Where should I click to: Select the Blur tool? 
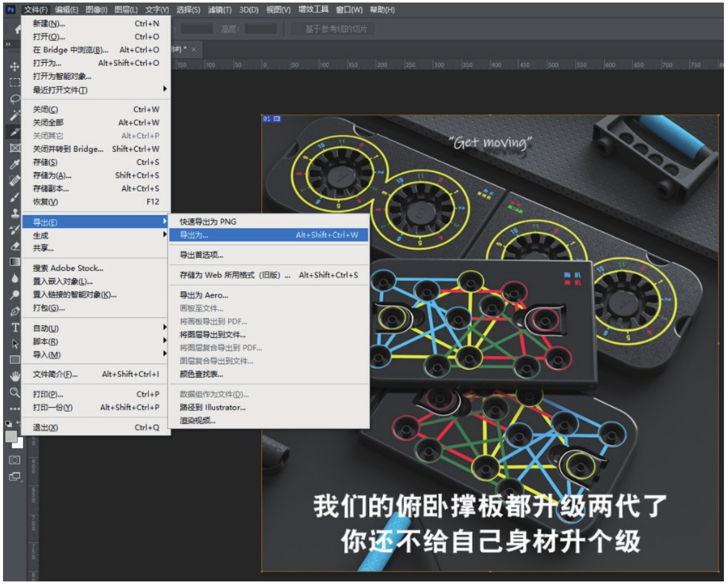[15, 278]
